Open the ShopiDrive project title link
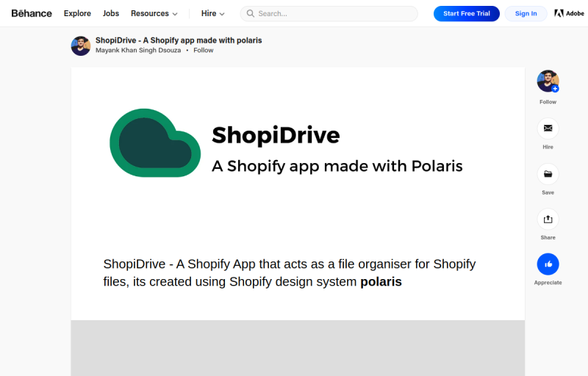588x376 pixels. pos(179,40)
